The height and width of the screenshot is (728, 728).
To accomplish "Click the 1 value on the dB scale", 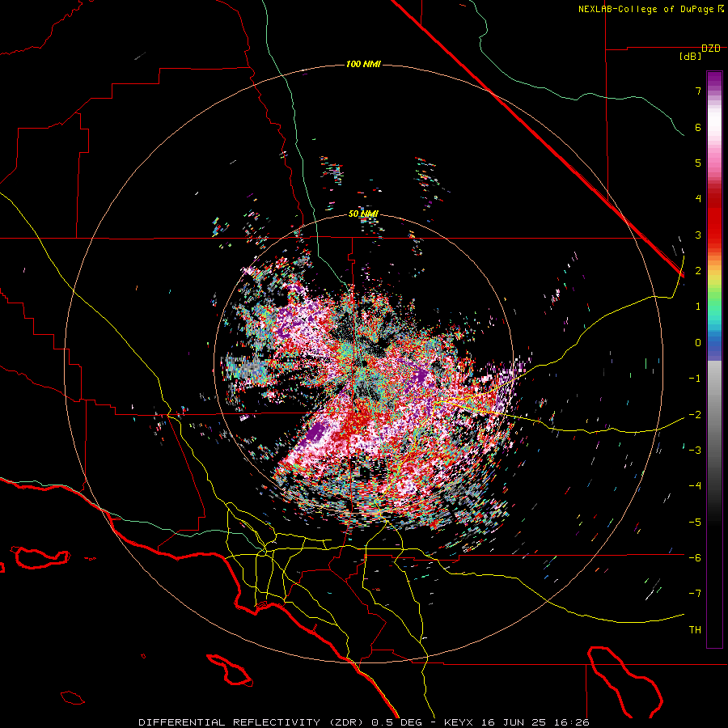I will click(x=698, y=307).
